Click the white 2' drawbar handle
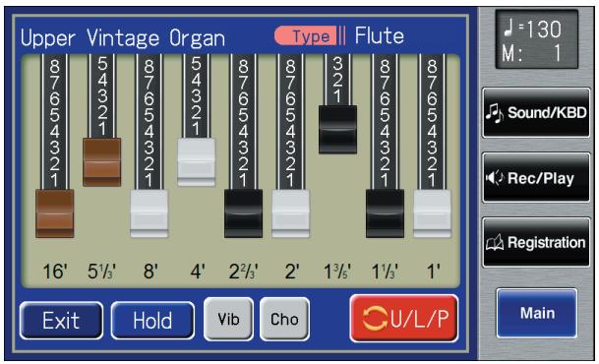Screen dimensions: 599x364 pos(291,213)
